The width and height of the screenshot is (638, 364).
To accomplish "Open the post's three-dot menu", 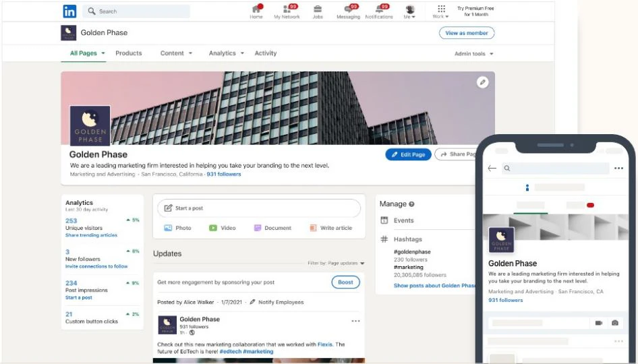I will click(x=355, y=321).
